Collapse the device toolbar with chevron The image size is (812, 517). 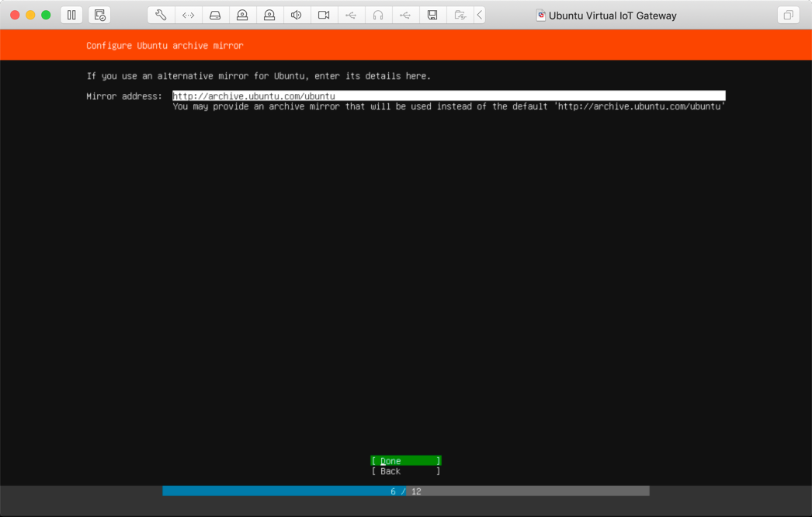480,15
